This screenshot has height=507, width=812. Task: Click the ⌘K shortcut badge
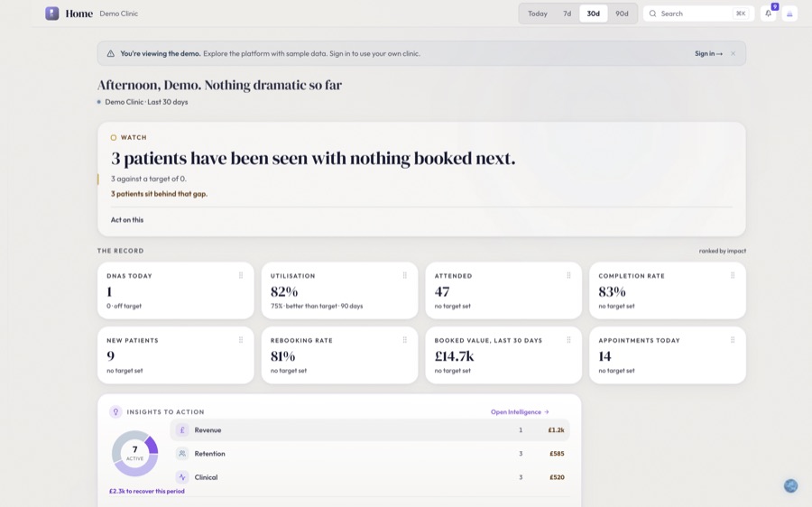[x=741, y=14]
